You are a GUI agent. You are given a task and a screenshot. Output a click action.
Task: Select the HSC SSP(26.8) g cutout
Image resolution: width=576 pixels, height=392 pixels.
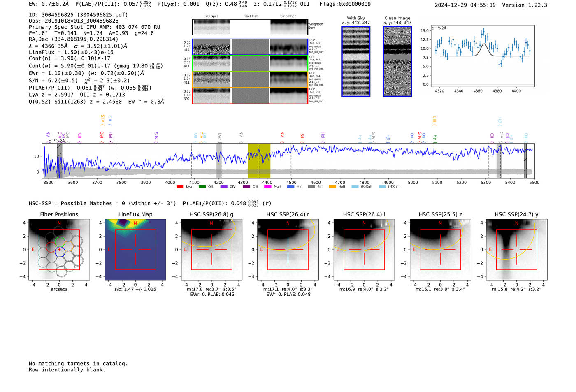[211, 249]
